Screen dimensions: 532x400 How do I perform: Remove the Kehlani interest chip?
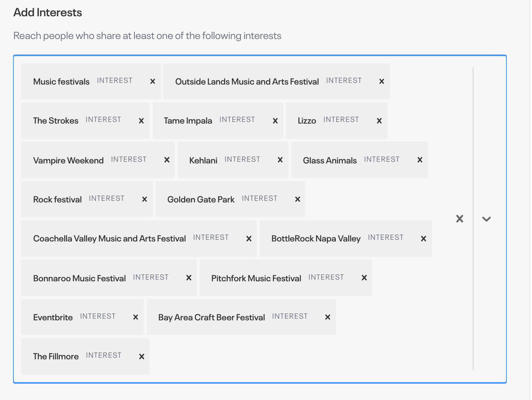pyautogui.click(x=280, y=160)
